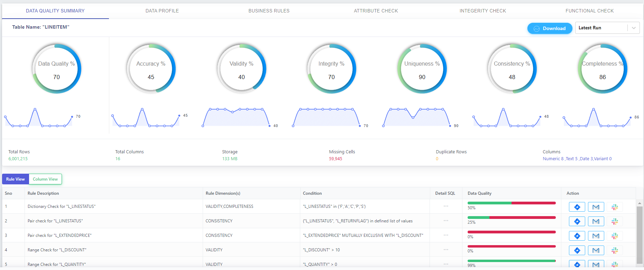Open Detail SQL ellipsis for rule 1
Image resolution: width=644 pixels, height=270 pixels.
[x=446, y=206]
